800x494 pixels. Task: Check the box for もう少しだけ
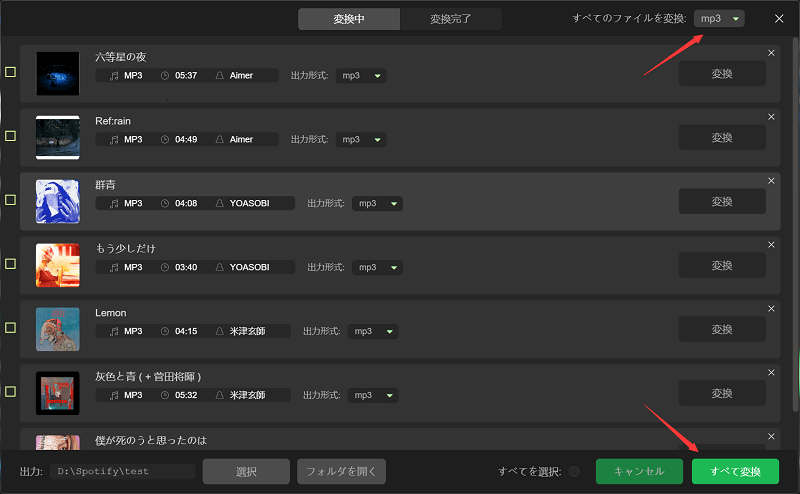tap(10, 264)
